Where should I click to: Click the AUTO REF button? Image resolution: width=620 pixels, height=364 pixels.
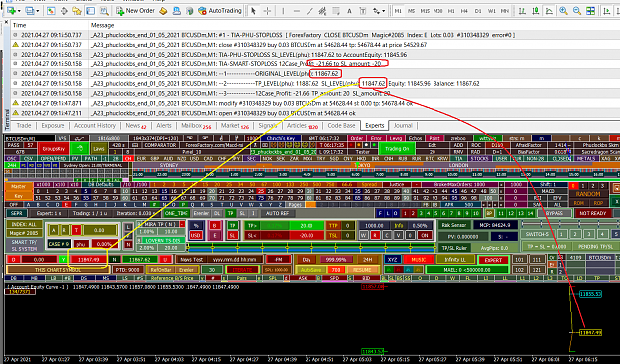pos(277,213)
